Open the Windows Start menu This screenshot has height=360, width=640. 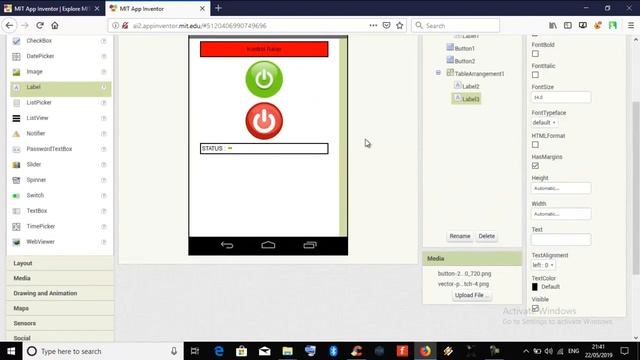(11, 351)
